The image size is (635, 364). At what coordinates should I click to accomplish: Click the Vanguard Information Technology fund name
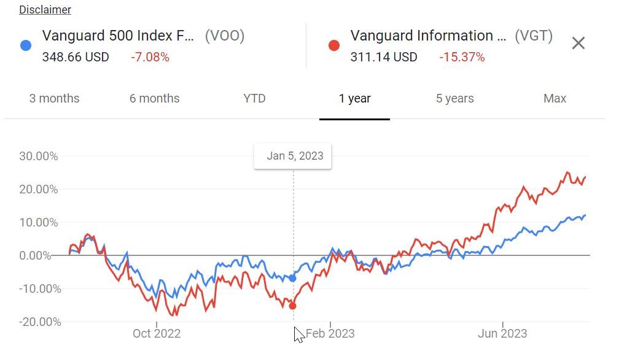coord(428,36)
